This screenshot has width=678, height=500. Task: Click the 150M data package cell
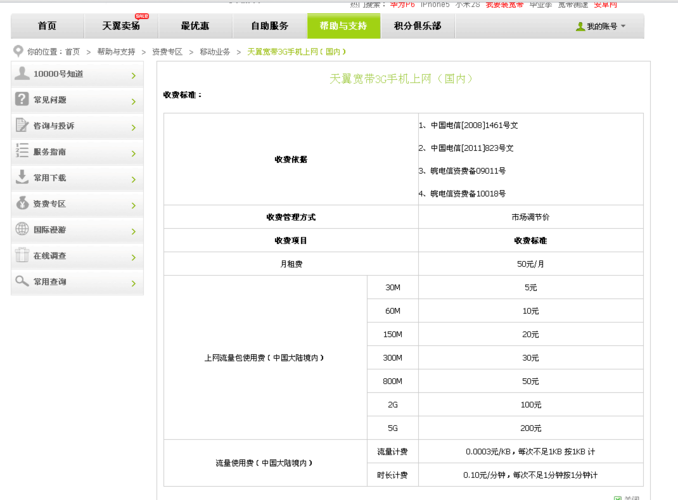(x=393, y=334)
